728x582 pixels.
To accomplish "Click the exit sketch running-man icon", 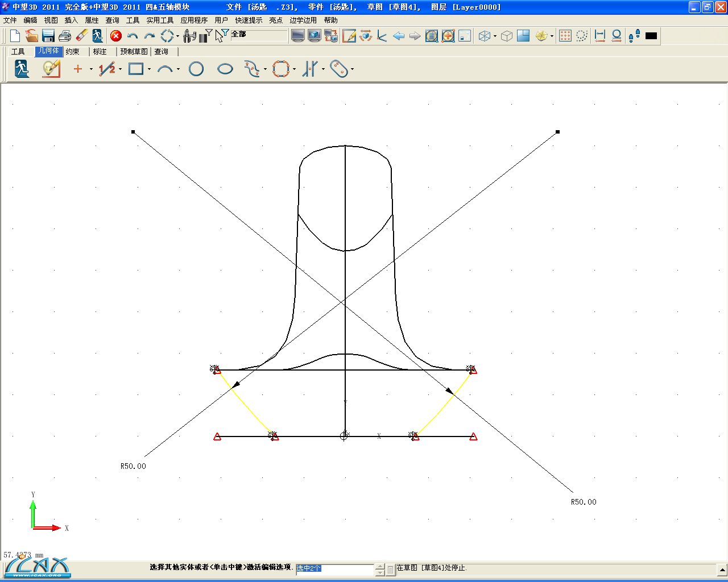I will click(x=22, y=69).
